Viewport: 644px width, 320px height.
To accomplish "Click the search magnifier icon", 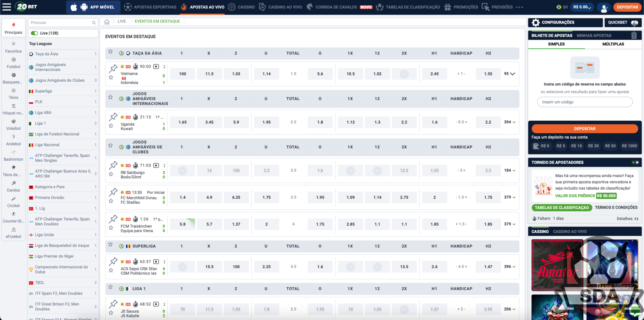I will [x=94, y=23].
